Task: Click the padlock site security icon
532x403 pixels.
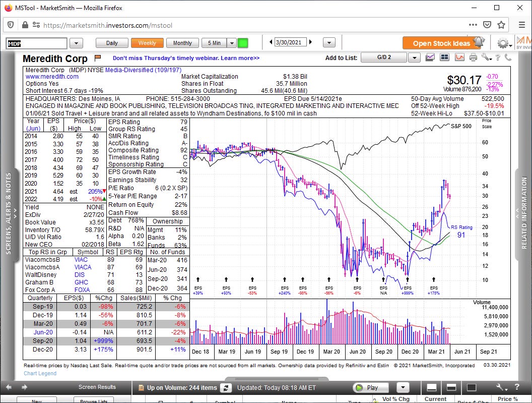Action: click(25, 25)
